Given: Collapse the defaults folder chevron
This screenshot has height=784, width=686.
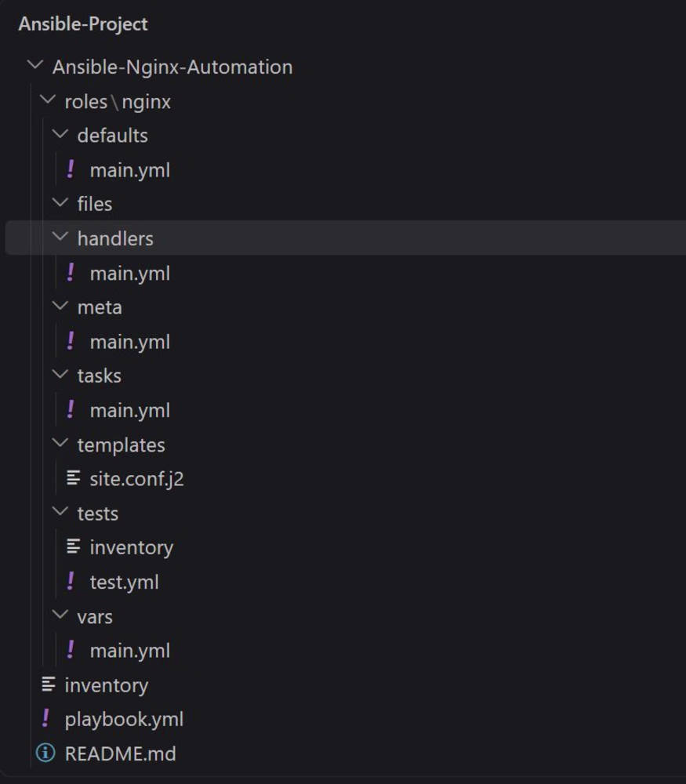Looking at the screenshot, I should pos(60,133).
